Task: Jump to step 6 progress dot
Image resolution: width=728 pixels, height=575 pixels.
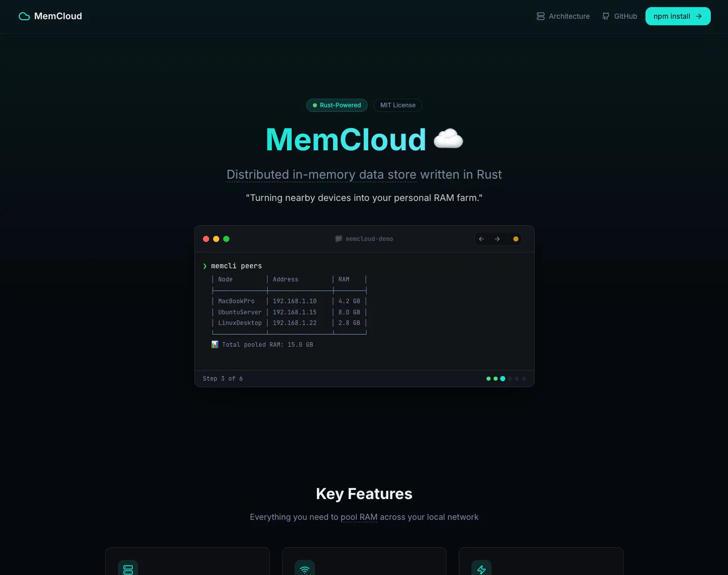Action: 524,379
